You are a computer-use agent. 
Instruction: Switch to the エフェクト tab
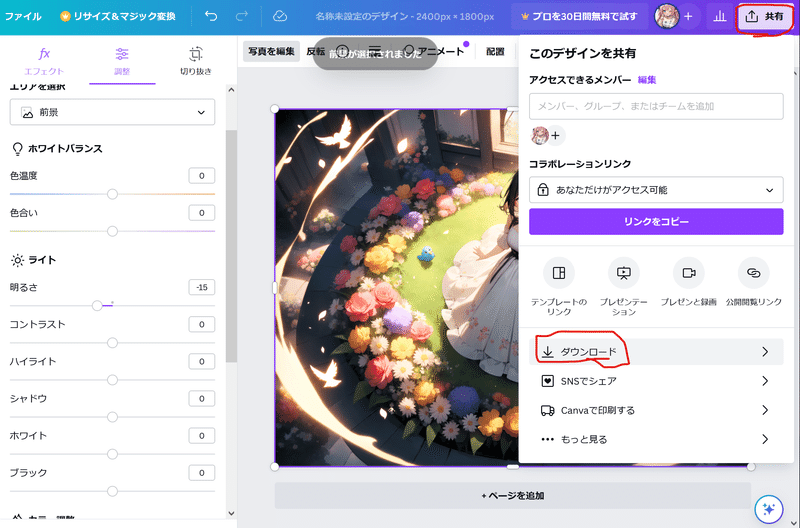click(44, 61)
